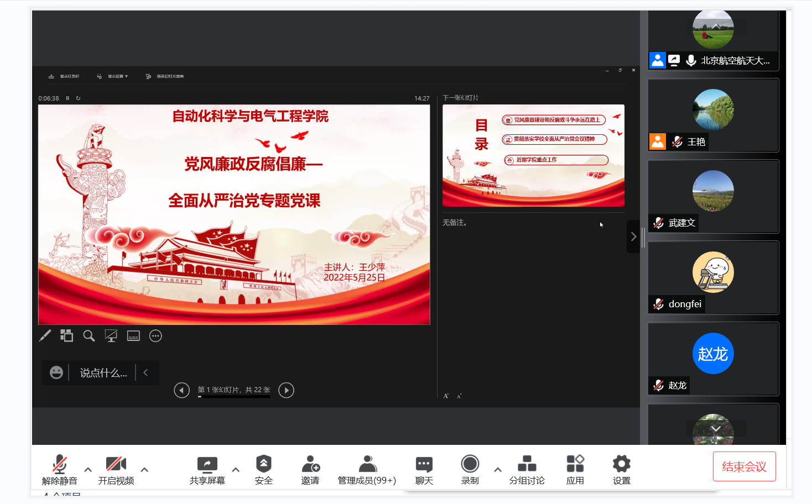This screenshot has width=812, height=504.
Task: Turn on camera with 开启视频
Action: pos(116,470)
